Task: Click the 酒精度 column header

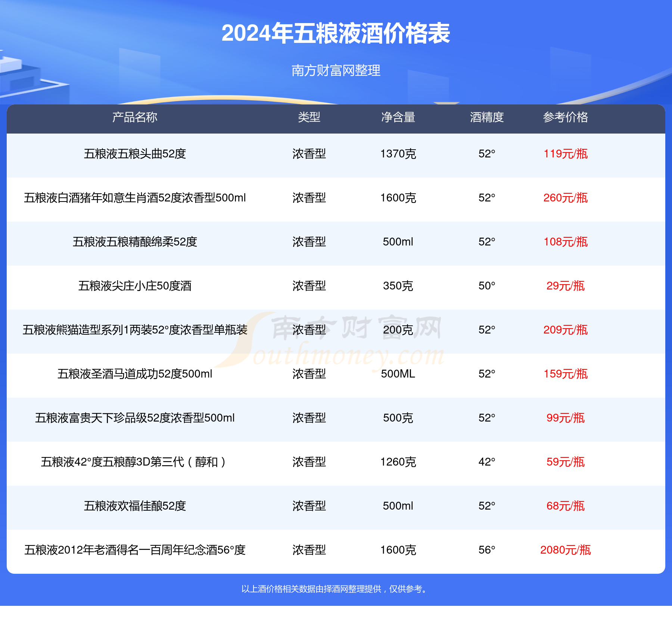Action: pos(487,118)
